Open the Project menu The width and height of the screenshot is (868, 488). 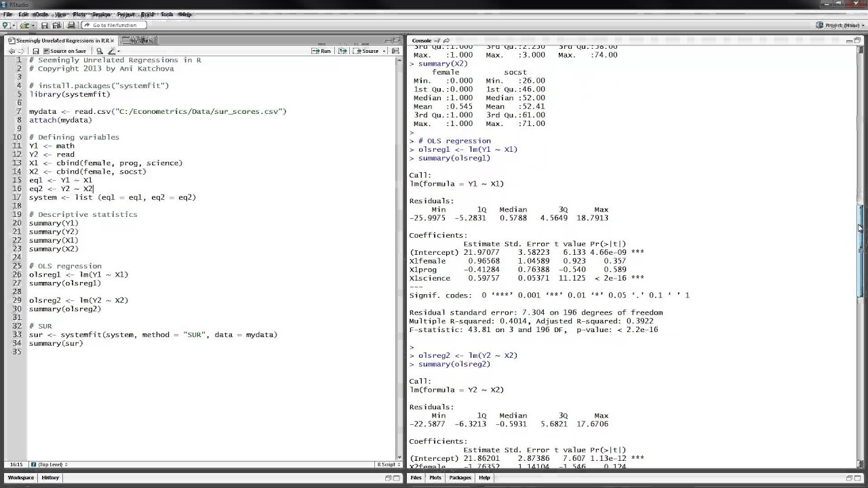125,14
